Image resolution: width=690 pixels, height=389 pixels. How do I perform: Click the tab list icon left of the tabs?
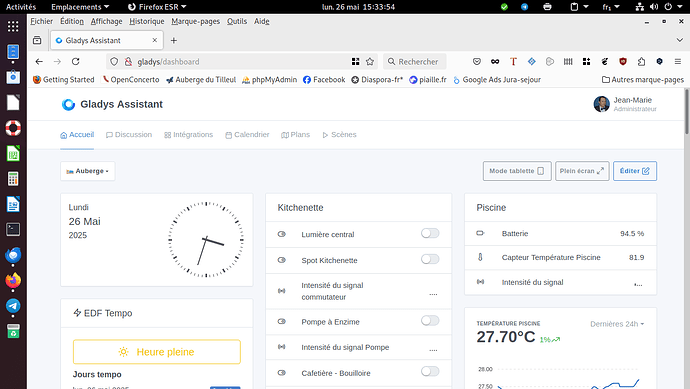click(37, 40)
